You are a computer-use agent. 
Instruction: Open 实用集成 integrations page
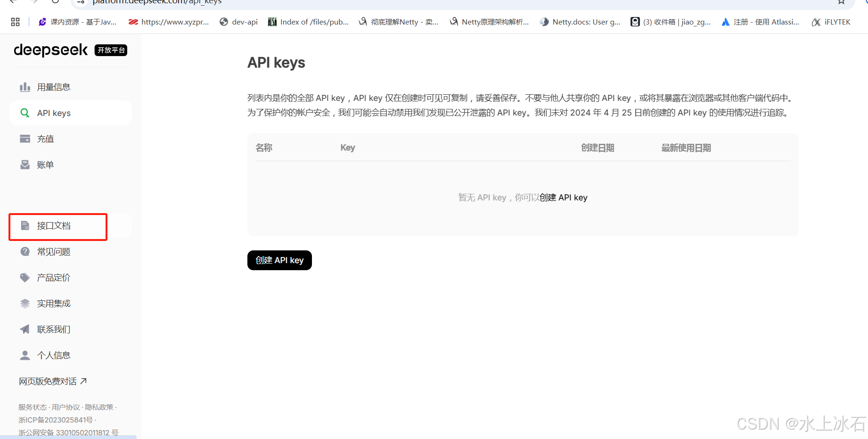tap(71, 303)
